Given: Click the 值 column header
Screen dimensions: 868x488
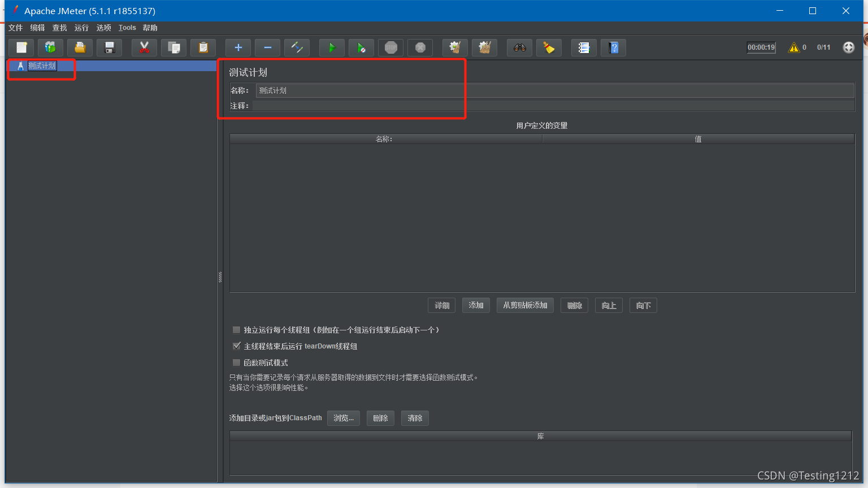Looking at the screenshot, I should (698, 139).
